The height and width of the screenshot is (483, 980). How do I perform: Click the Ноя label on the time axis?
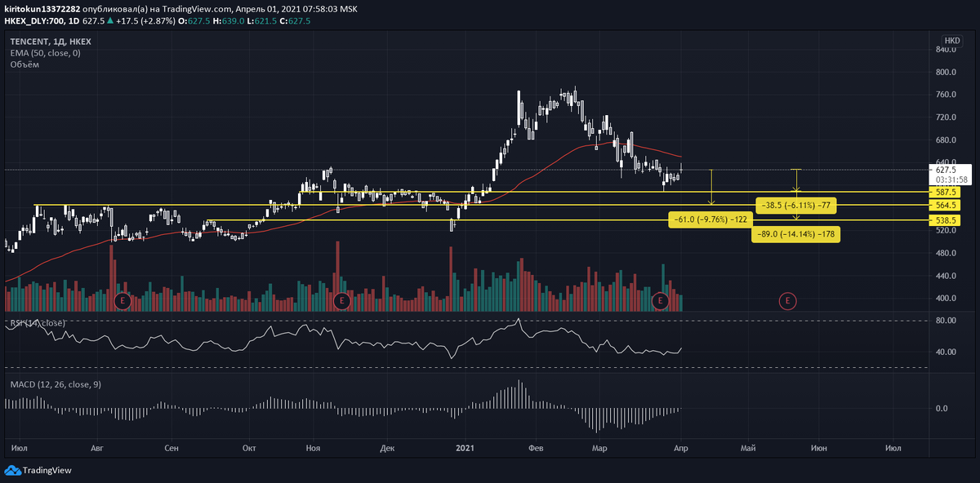point(313,449)
